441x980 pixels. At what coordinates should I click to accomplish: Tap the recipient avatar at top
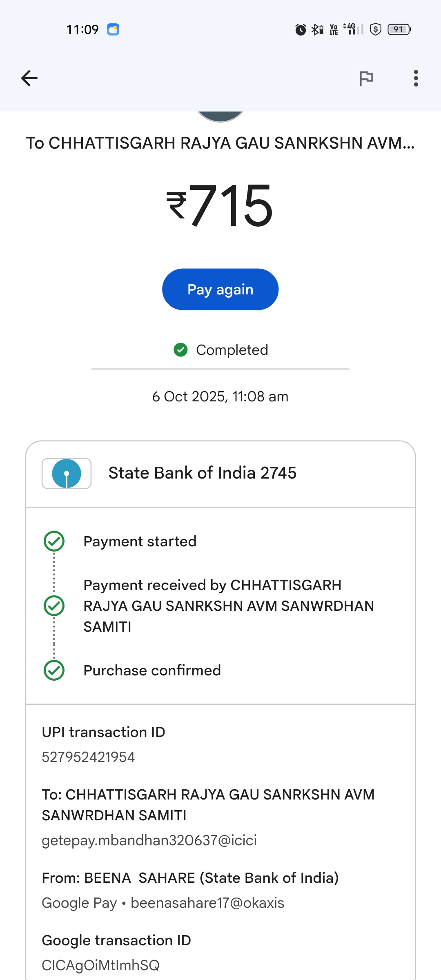pos(220,116)
